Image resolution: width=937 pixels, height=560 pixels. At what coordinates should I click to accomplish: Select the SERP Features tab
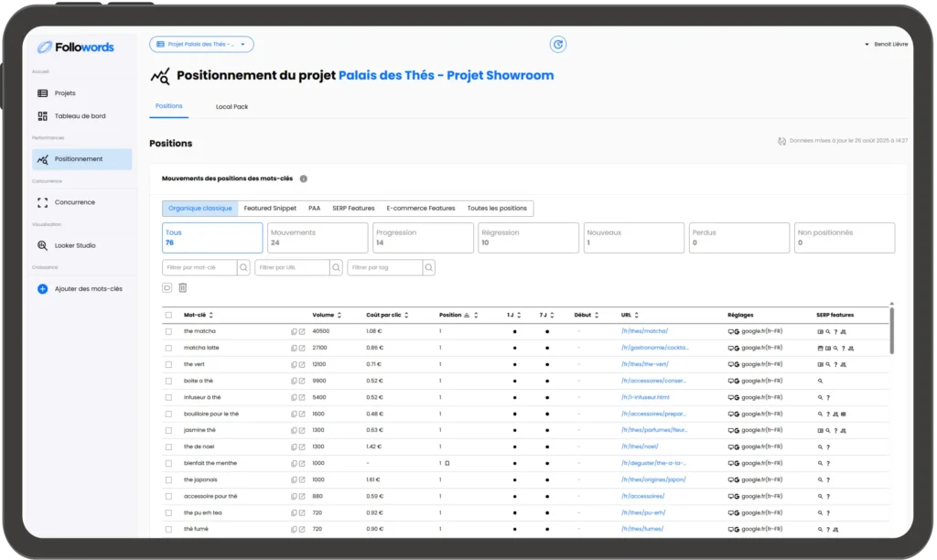click(353, 209)
